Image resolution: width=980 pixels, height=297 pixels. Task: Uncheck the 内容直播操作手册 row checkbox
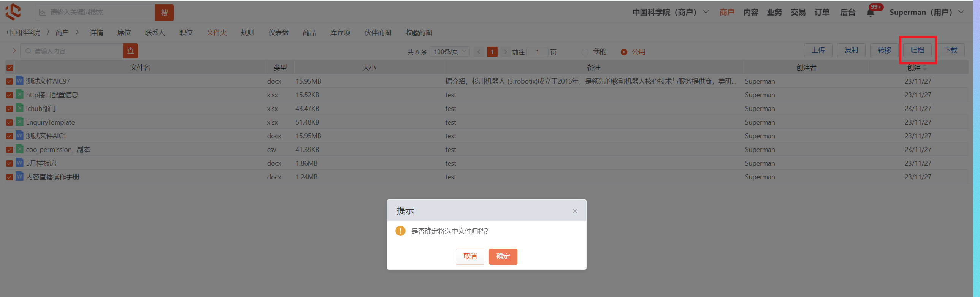[x=10, y=177]
